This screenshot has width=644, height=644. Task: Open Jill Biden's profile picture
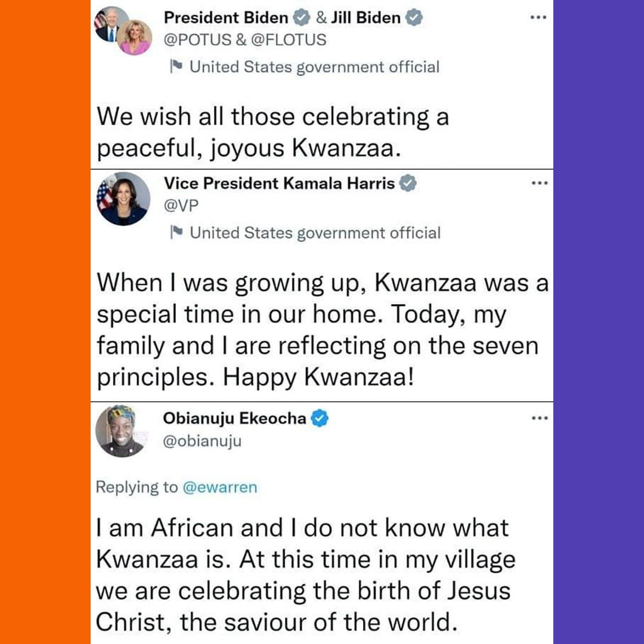(135, 38)
